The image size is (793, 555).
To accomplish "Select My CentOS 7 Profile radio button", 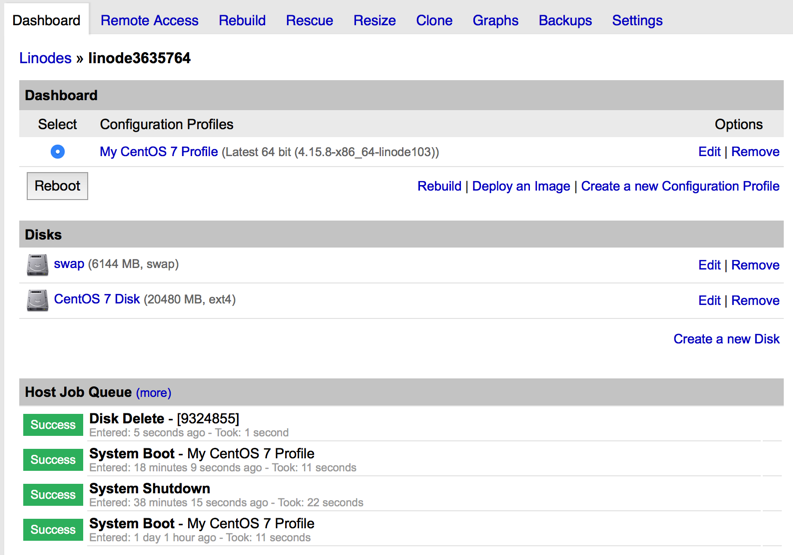I will pyautogui.click(x=57, y=152).
